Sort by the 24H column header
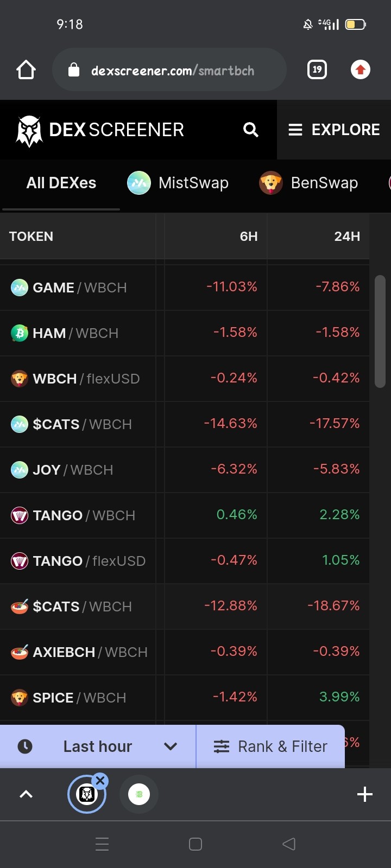 click(x=347, y=237)
